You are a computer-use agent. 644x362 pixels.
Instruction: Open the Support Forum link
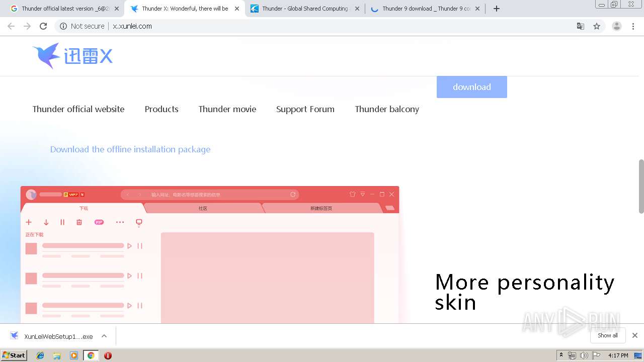[305, 109]
